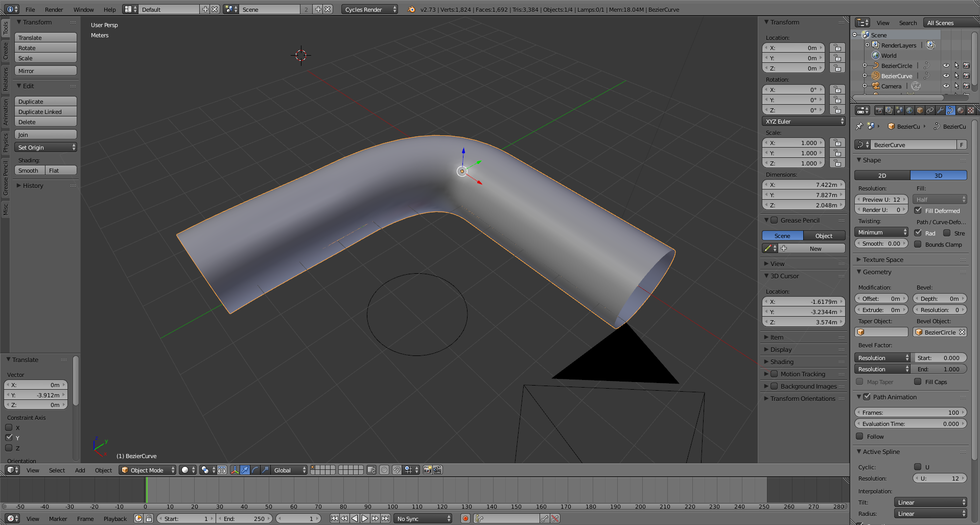Toggle the properties pin icon
This screenshot has width=980, height=525.
tap(859, 126)
